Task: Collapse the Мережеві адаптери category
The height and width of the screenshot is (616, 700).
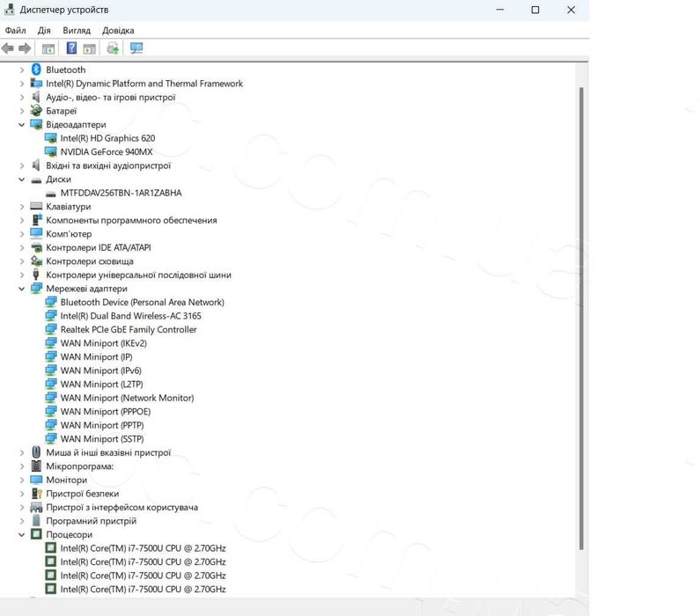Action: (x=21, y=289)
